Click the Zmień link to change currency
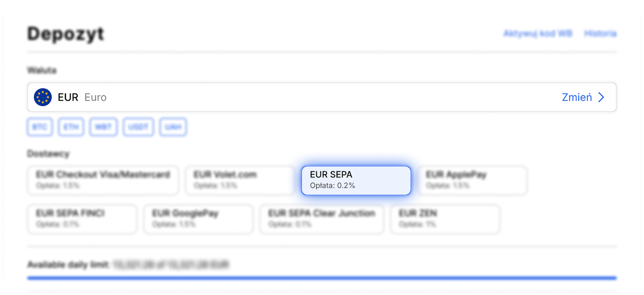Image resolution: width=644 pixels, height=295 pixels. pos(577,97)
